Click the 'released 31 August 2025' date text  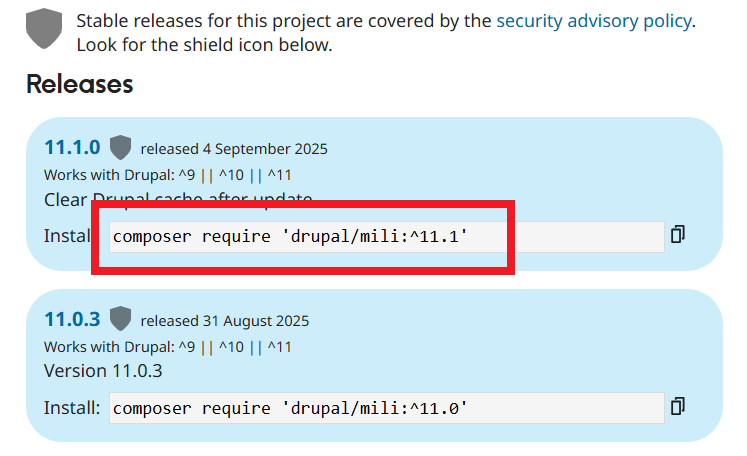[x=225, y=321]
